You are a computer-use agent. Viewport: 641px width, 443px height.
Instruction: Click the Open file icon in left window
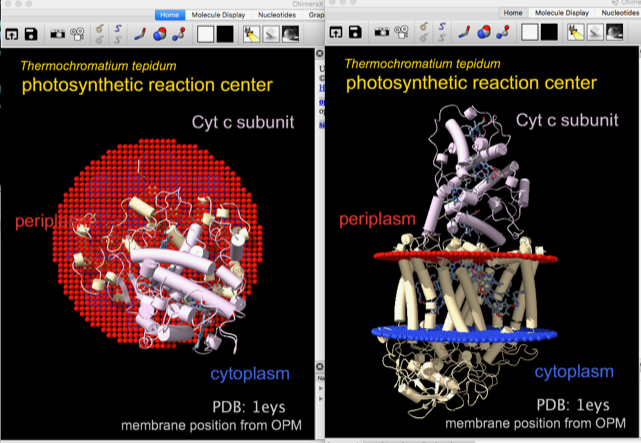click(11, 34)
